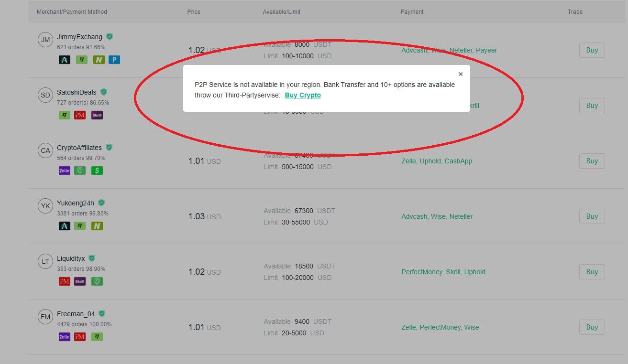Click SatoshiDeals' PerfectMoney icon
628x364 pixels.
click(x=80, y=115)
